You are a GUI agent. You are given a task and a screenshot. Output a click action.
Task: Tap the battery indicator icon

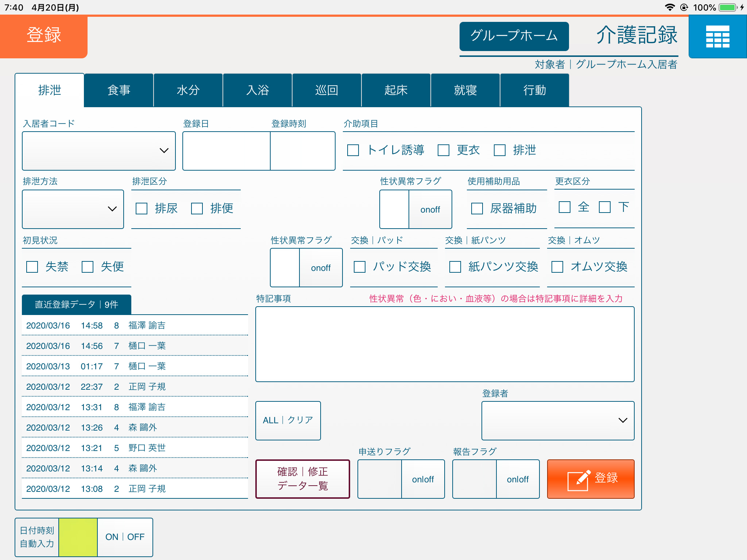728,7
